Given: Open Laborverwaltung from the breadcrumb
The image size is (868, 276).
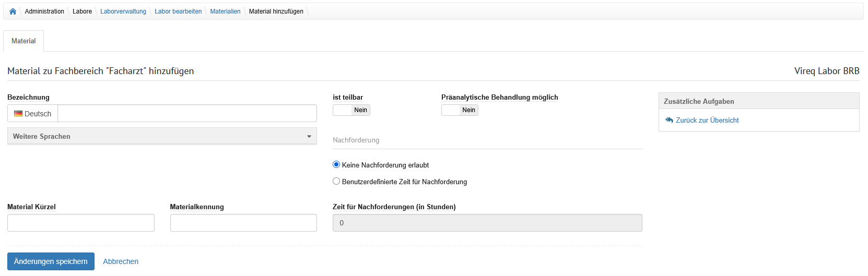Looking at the screenshot, I should point(123,11).
